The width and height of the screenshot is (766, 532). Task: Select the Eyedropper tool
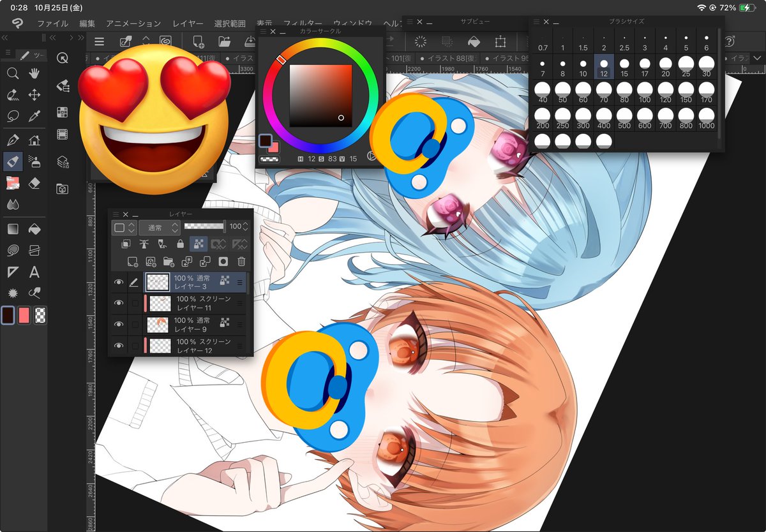34,117
